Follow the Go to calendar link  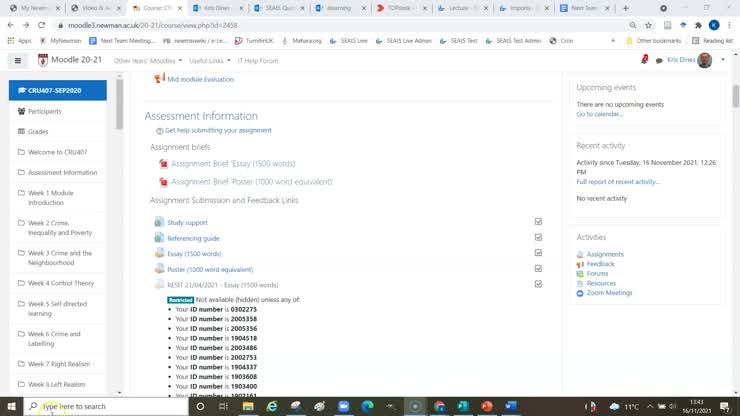pyautogui.click(x=599, y=114)
